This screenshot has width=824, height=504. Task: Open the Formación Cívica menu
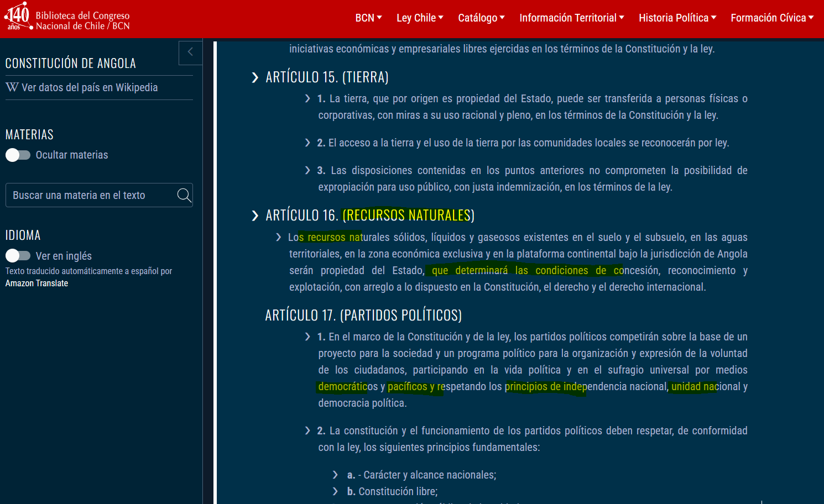click(x=772, y=18)
